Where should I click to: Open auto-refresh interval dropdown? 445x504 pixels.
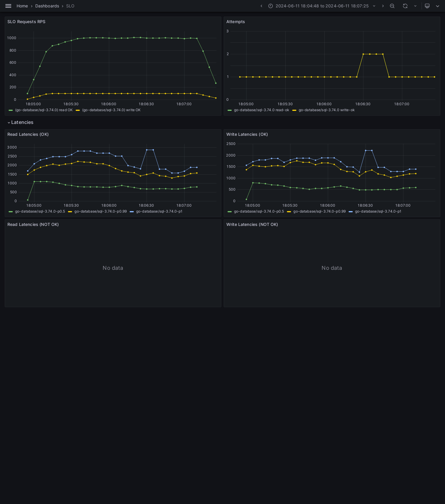click(x=415, y=6)
